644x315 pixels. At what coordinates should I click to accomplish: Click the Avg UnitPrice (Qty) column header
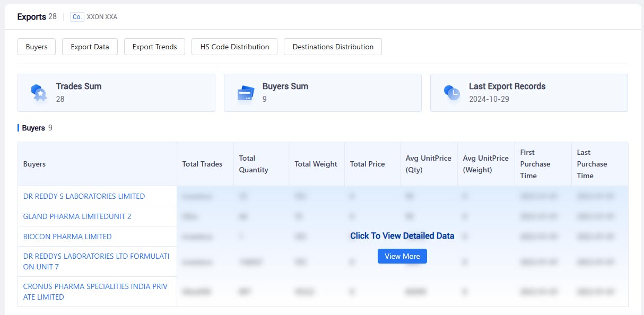point(429,164)
